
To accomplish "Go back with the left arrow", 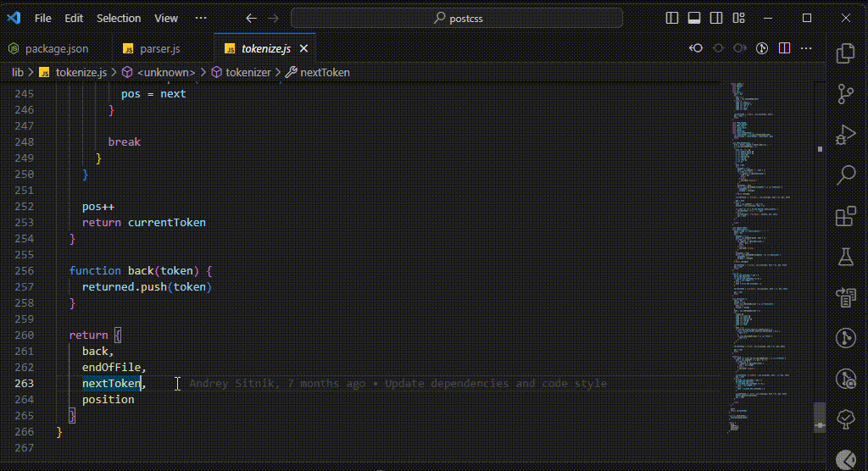I will [x=251, y=19].
